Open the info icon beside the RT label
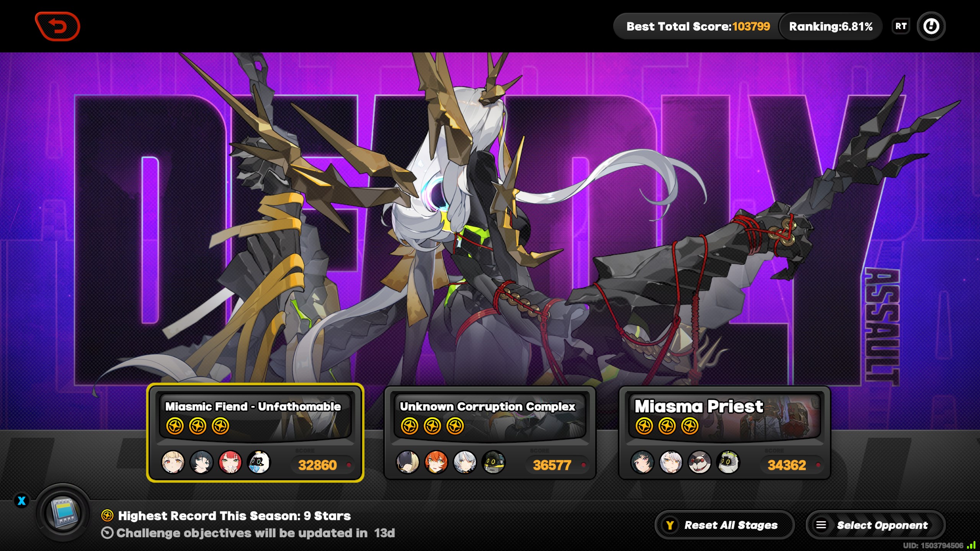The height and width of the screenshot is (551, 980). [931, 26]
